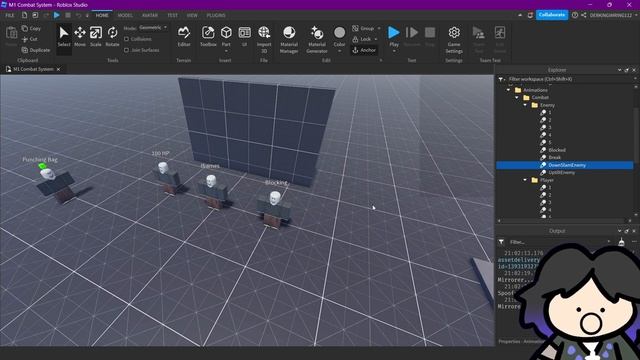Open the Material Manager
The image size is (640, 360).
pos(289,40)
